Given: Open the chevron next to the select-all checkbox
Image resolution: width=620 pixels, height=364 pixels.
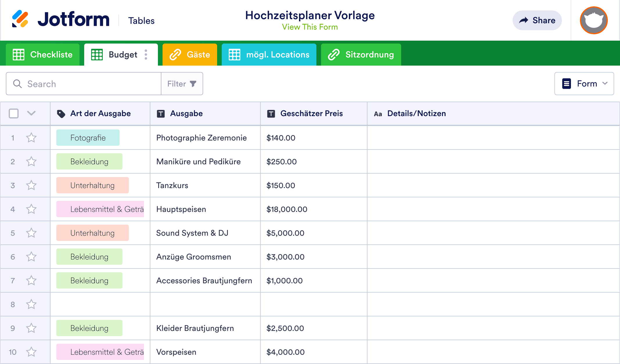Looking at the screenshot, I should [31, 113].
